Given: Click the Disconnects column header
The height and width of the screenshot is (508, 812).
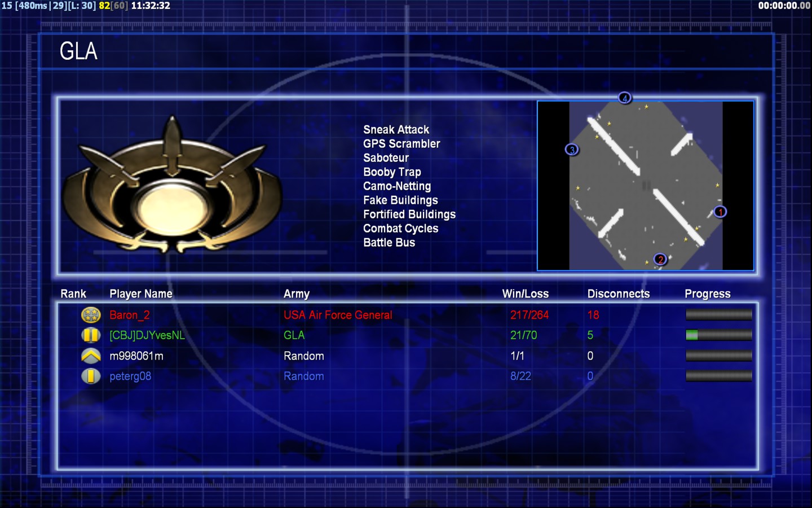Looking at the screenshot, I should click(619, 294).
